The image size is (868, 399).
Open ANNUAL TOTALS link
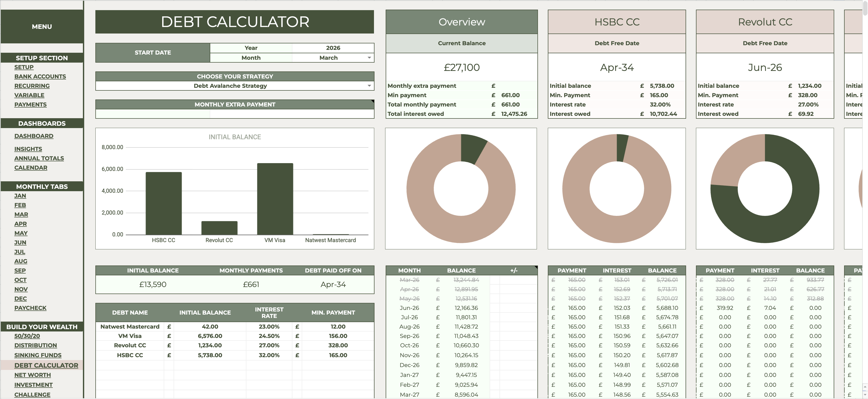click(x=39, y=158)
